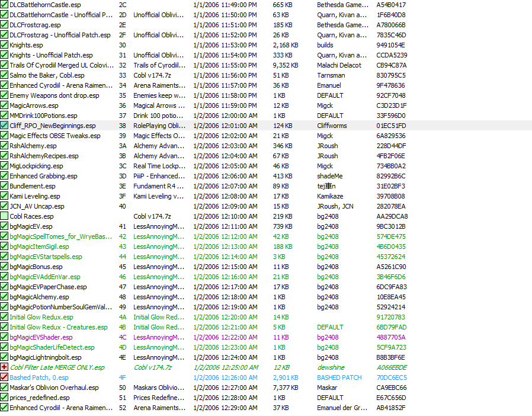The image size is (532, 416).
Task: Select the Knights - Unofficial Patch.esp file name
Action: (x=51, y=55)
